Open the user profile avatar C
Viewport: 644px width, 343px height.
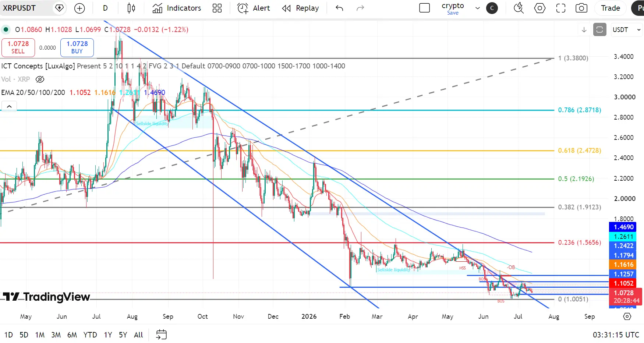(492, 8)
